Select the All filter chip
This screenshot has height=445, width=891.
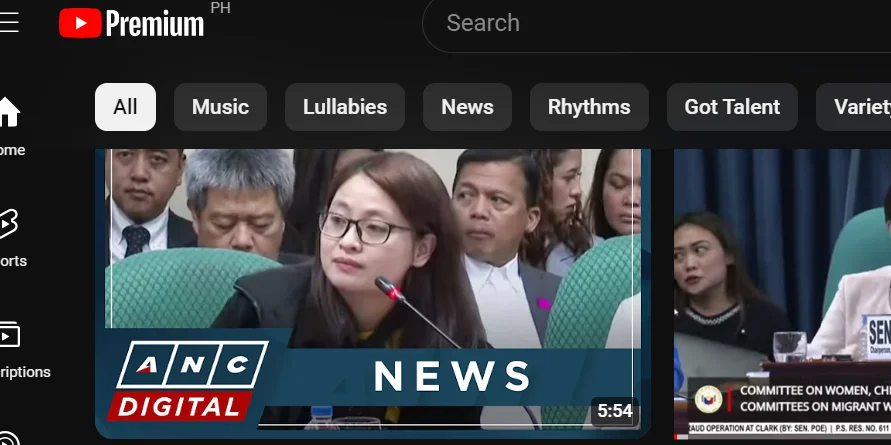(125, 107)
